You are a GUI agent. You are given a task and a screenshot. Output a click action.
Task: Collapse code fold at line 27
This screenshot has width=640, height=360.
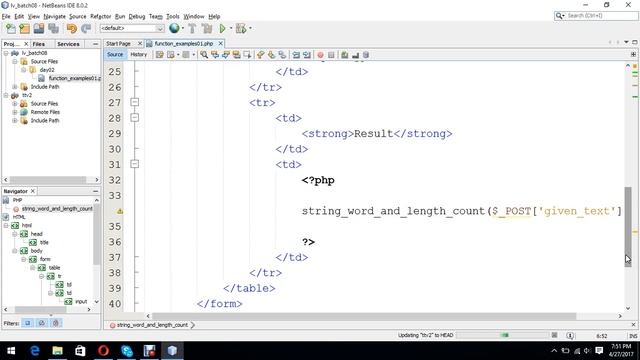[135, 102]
